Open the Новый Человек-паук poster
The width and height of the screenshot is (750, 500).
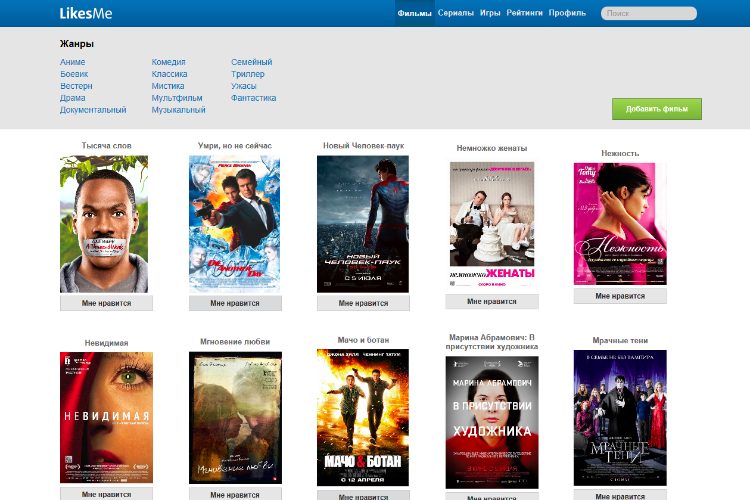pos(363,224)
